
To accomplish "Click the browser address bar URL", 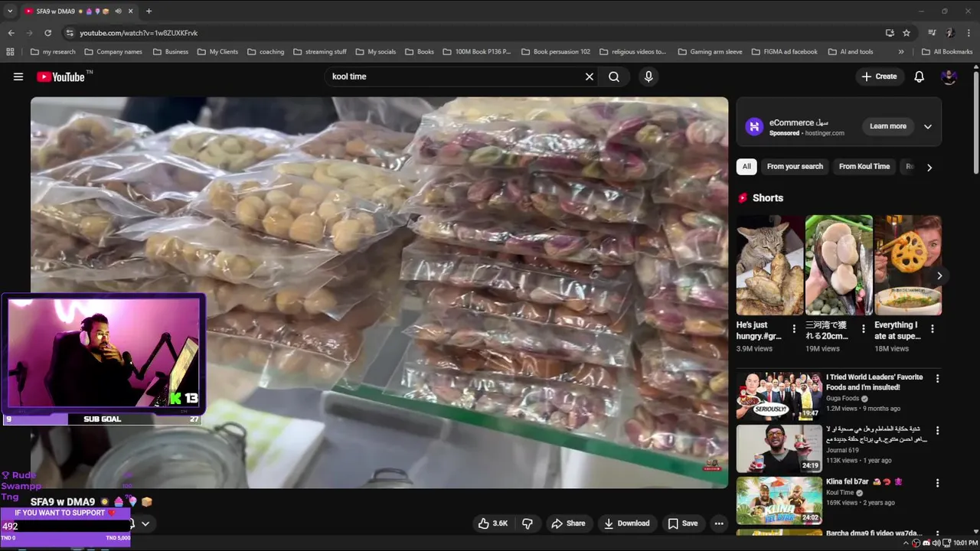I will [x=139, y=33].
